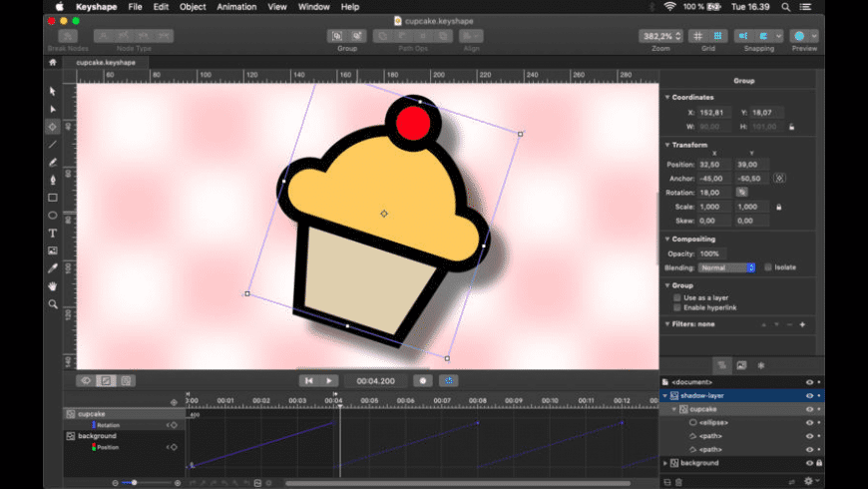Screen dimensions: 868x489
Task: Open the Animation menu
Action: pyautogui.click(x=236, y=7)
